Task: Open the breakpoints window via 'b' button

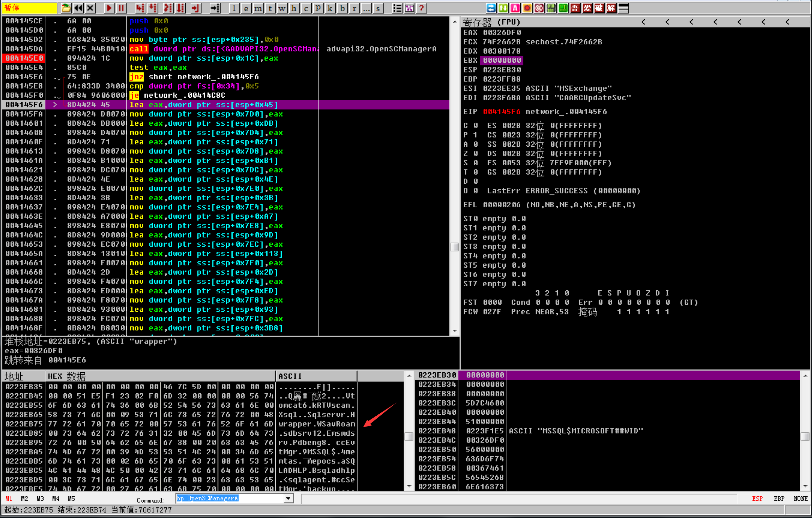Action: coord(342,8)
